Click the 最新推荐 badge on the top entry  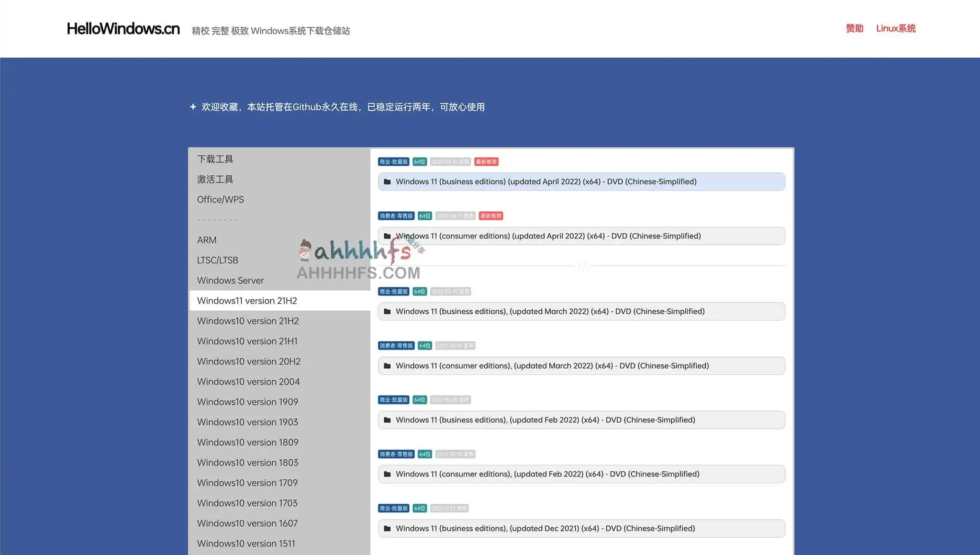(x=486, y=161)
